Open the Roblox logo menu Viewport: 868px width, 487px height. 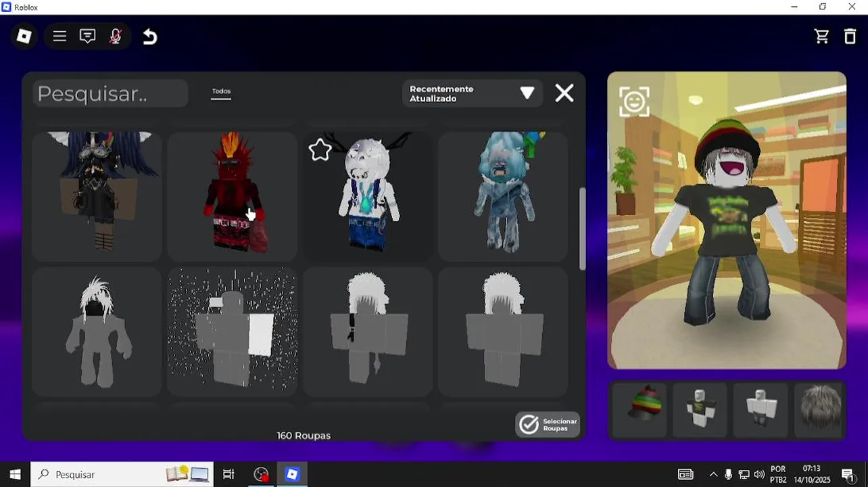click(24, 36)
